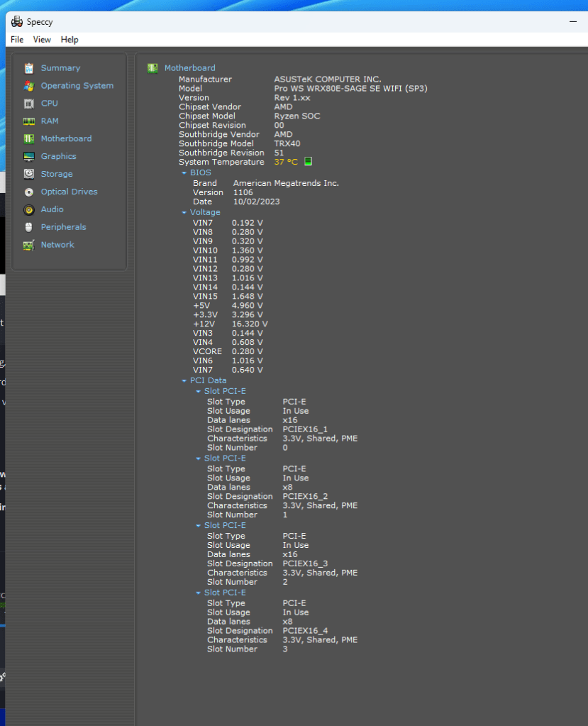The width and height of the screenshot is (588, 726).
Task: Click the Storage hard drive icon
Action: tap(28, 174)
